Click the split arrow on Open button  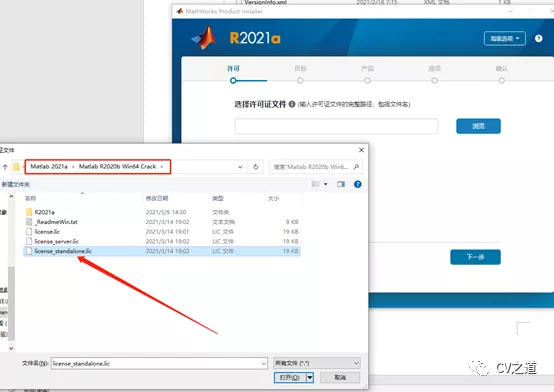[x=310, y=378]
